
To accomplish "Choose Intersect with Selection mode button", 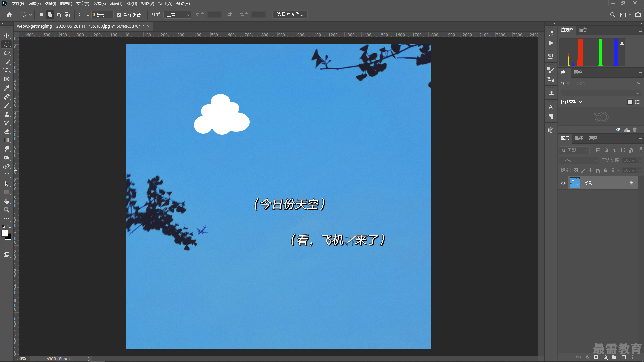I will [x=67, y=15].
